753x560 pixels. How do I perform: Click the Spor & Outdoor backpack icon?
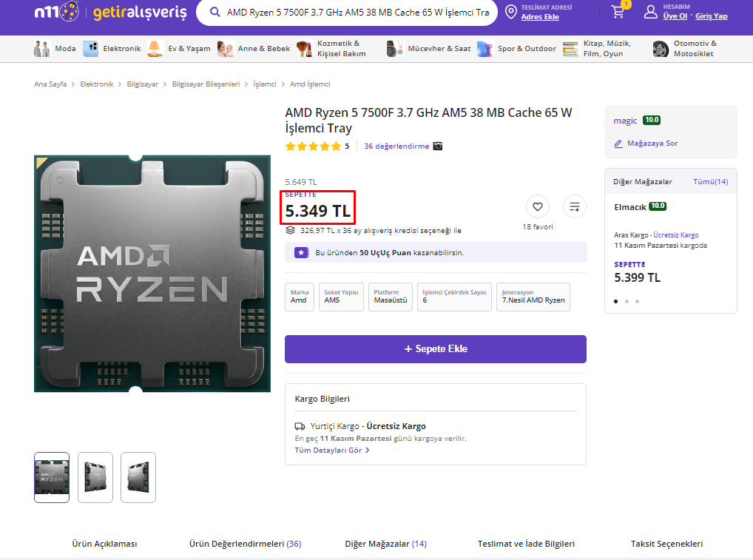pos(485,49)
